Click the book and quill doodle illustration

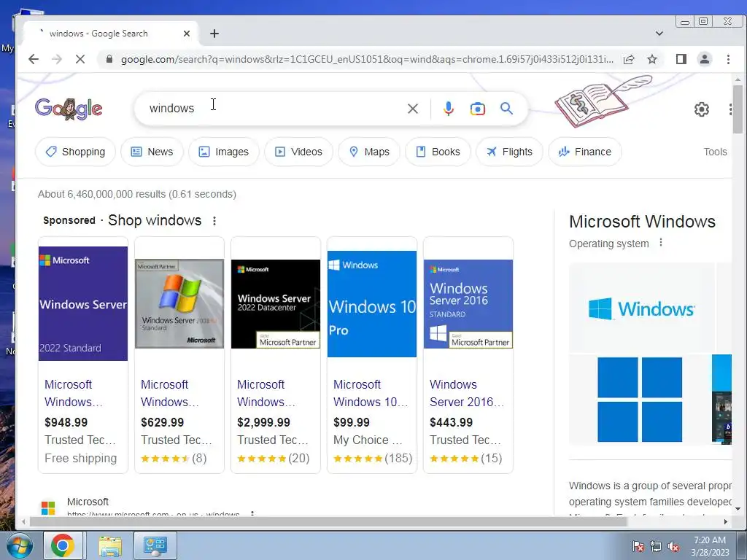[x=602, y=101]
